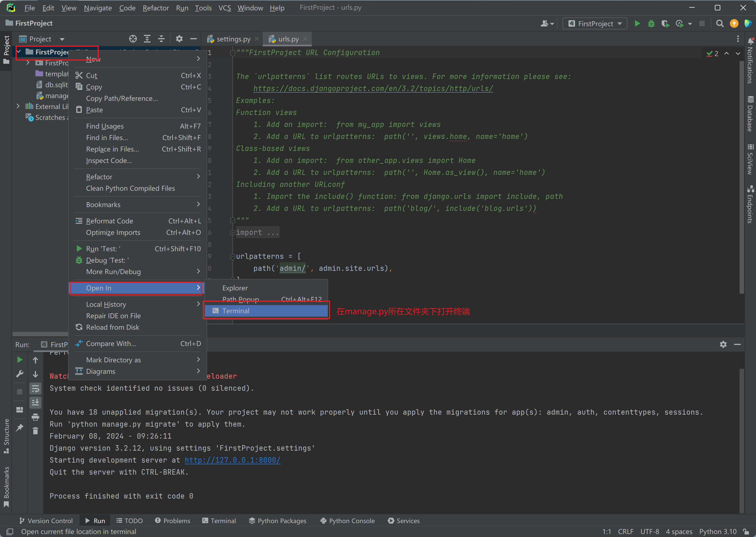Click the locate file crosshair icon
The height and width of the screenshot is (537, 756).
point(133,39)
